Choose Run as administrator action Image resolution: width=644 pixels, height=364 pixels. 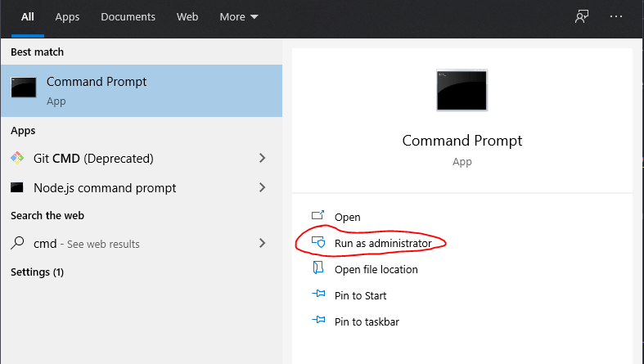pyautogui.click(x=383, y=244)
